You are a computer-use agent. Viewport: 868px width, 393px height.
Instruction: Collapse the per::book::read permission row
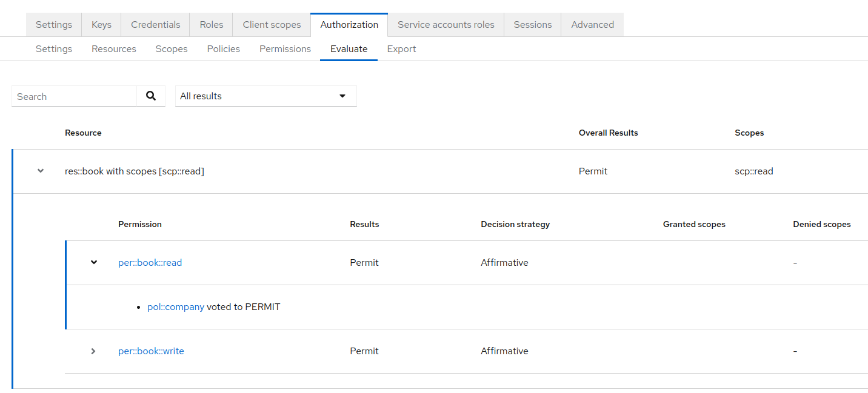point(94,263)
